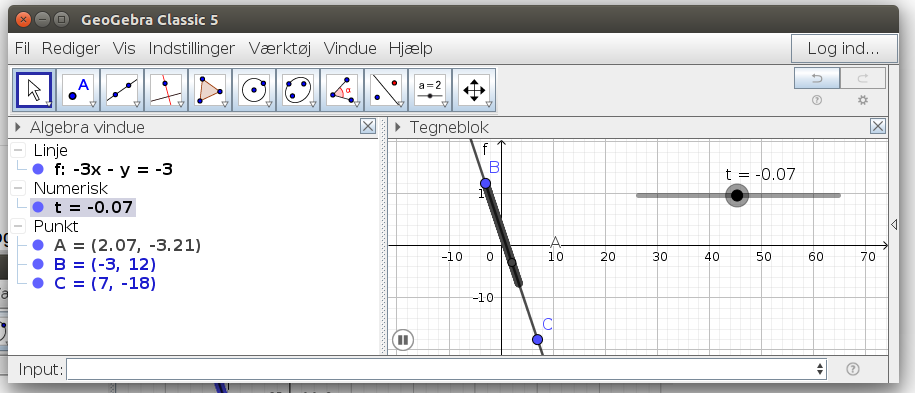Select the Reflect about line tool
This screenshot has height=393, width=915.
pyautogui.click(x=386, y=90)
